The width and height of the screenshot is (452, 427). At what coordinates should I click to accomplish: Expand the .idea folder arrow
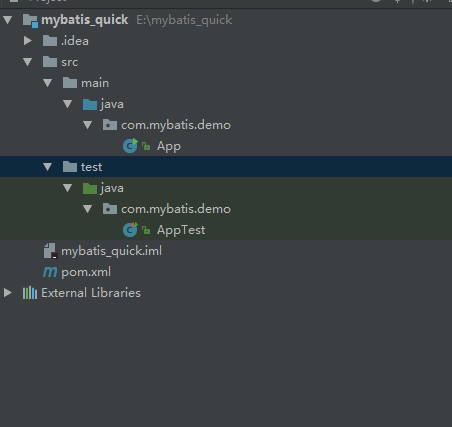pyautogui.click(x=28, y=41)
